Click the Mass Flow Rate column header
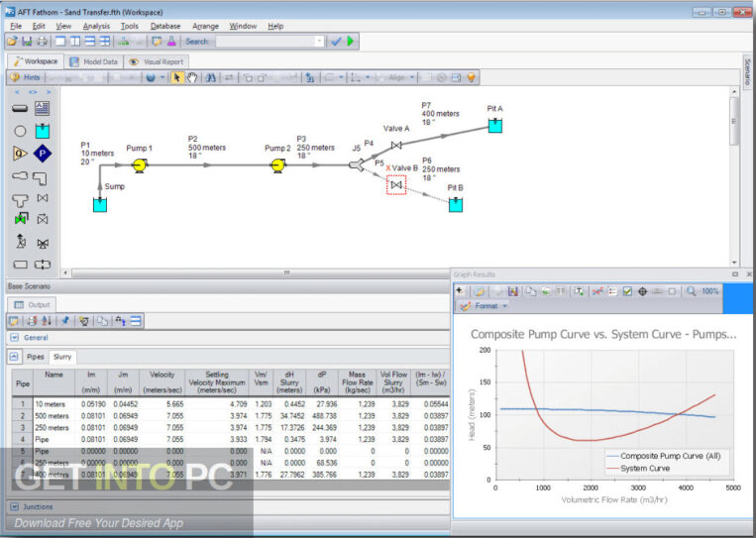The width and height of the screenshot is (756, 538). pyautogui.click(x=357, y=382)
